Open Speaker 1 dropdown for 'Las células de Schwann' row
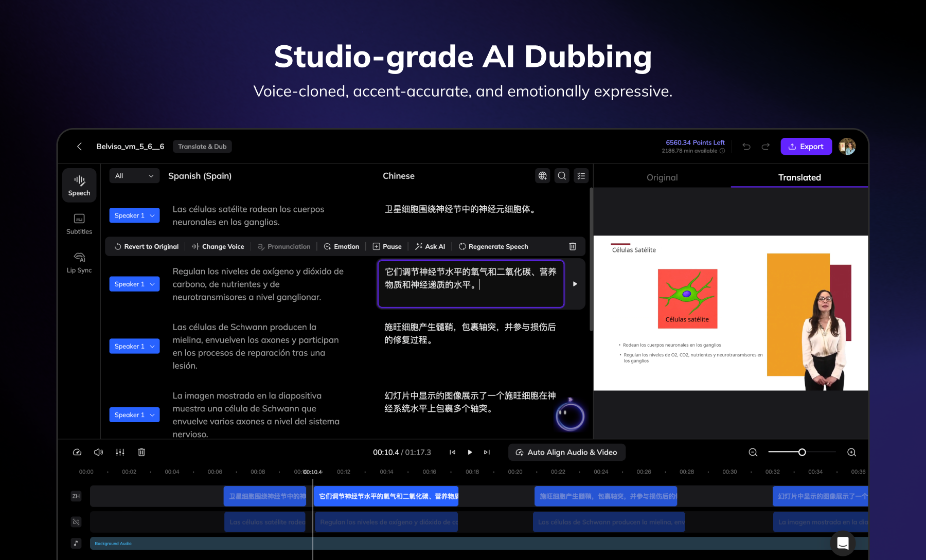Viewport: 926px width, 560px height. (134, 346)
